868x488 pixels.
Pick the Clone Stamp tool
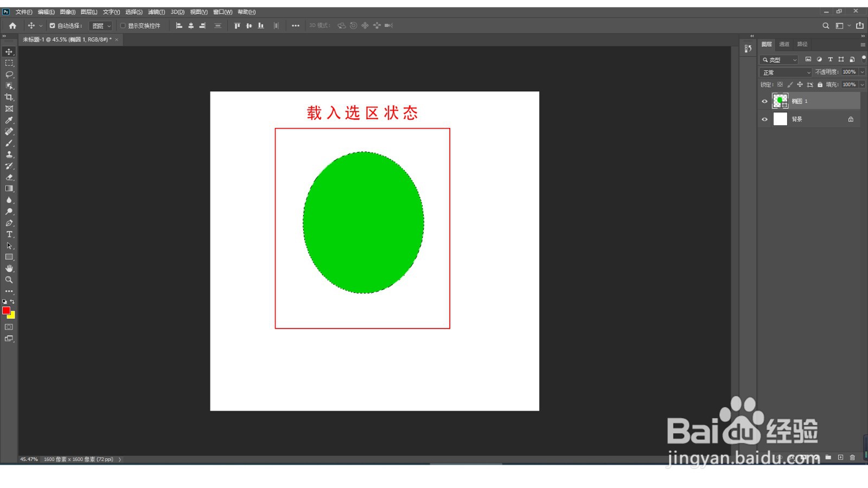tap(9, 154)
